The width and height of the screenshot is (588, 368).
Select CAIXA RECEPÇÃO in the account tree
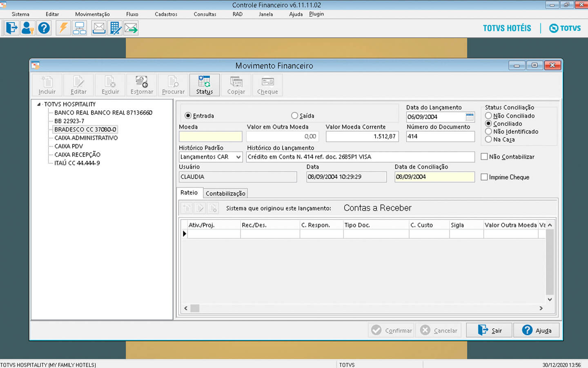pyautogui.click(x=77, y=155)
